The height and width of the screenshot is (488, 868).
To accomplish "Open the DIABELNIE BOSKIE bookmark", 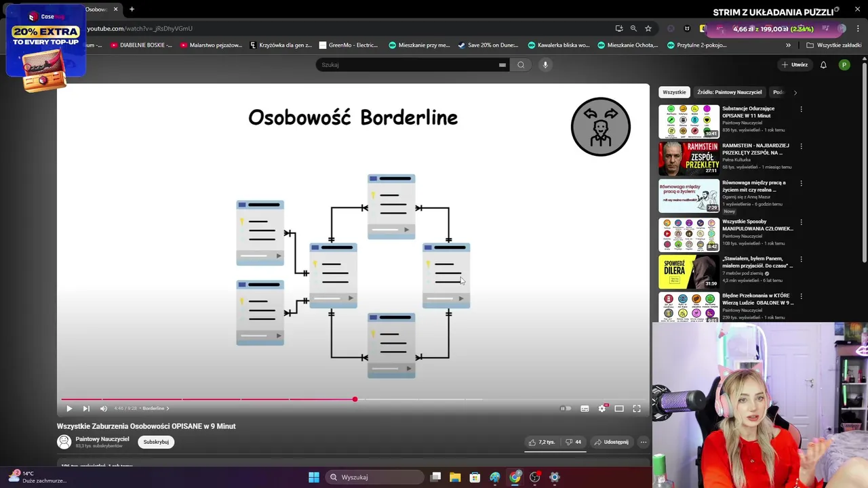I will point(141,45).
